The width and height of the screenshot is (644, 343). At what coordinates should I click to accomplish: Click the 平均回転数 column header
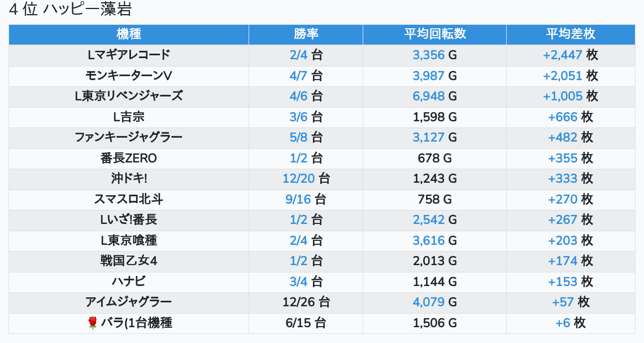click(x=434, y=34)
